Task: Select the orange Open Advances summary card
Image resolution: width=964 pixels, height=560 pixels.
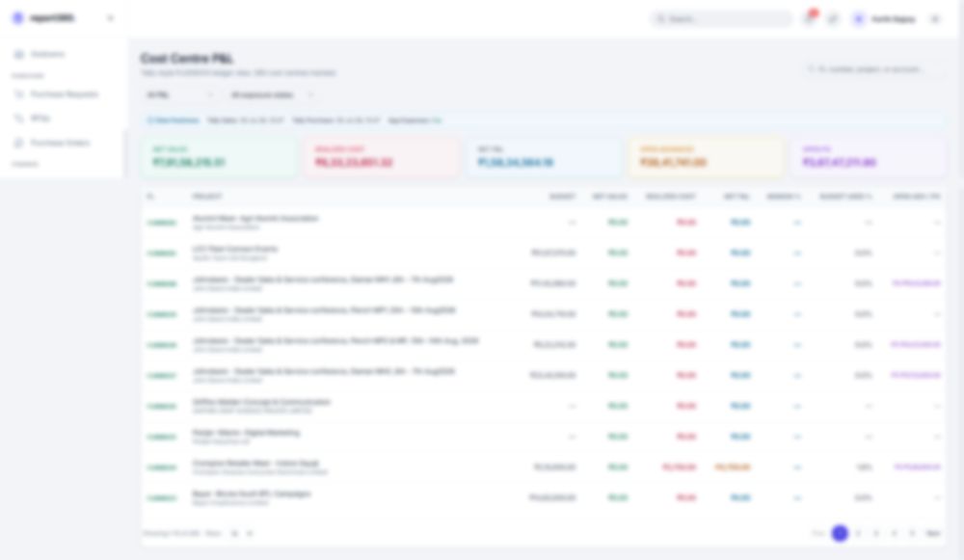Action: coord(707,157)
